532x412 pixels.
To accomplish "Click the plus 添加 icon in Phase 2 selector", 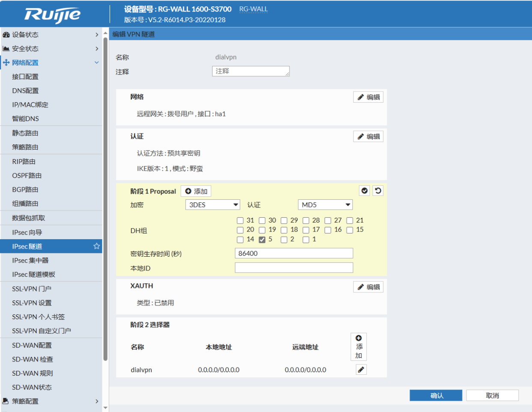I will [359, 347].
